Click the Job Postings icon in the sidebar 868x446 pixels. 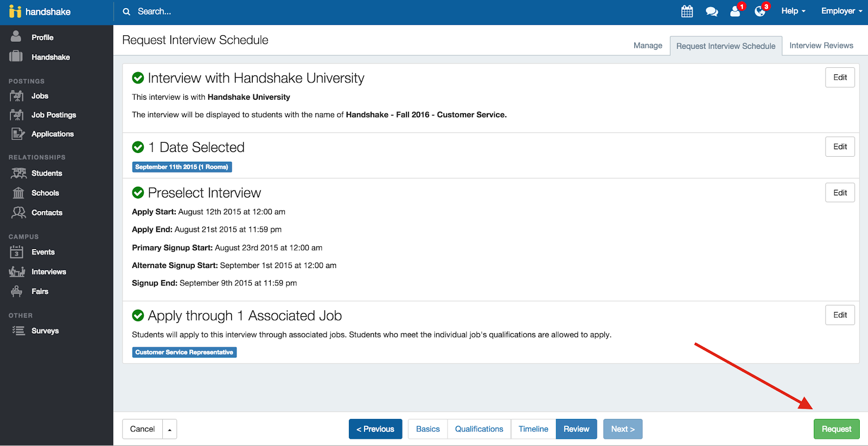tap(17, 115)
